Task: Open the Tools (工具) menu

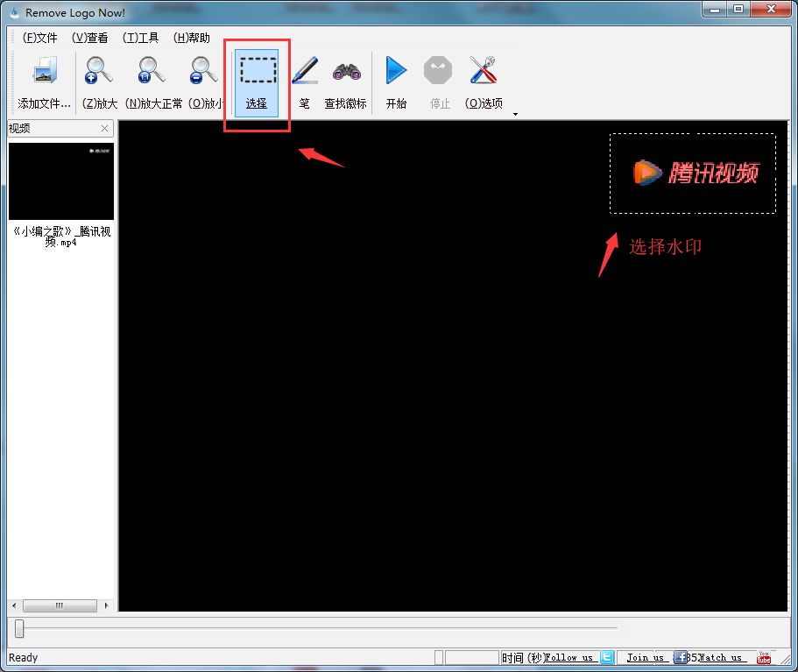Action: point(140,38)
